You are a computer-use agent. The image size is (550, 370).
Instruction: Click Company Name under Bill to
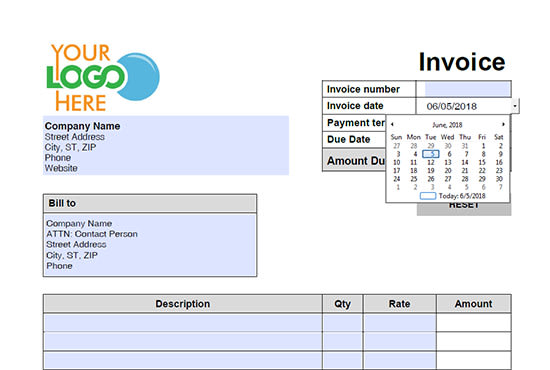[x=79, y=223]
